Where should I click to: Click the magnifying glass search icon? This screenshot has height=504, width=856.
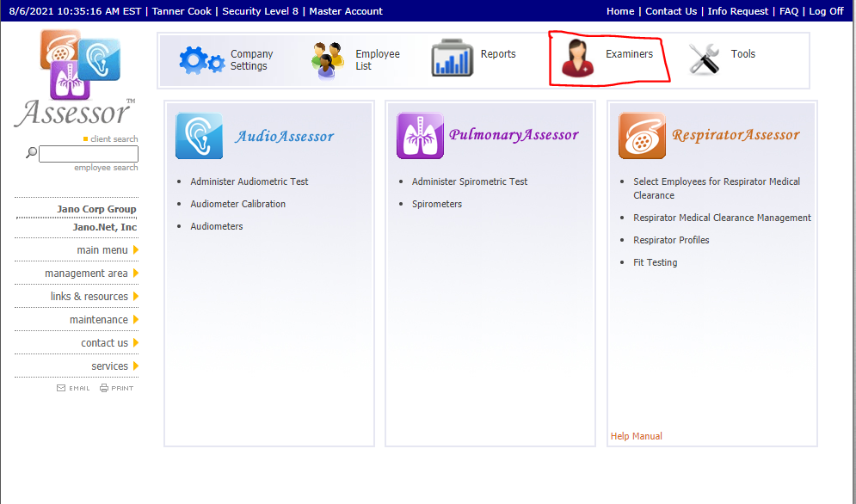[x=32, y=153]
